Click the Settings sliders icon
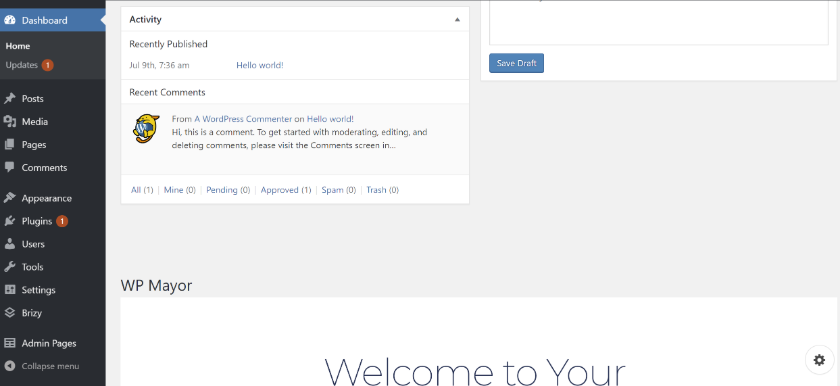840x386 pixels. (10, 290)
